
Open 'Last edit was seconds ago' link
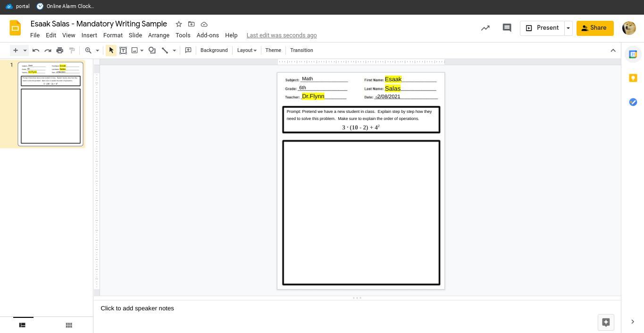[x=281, y=35]
